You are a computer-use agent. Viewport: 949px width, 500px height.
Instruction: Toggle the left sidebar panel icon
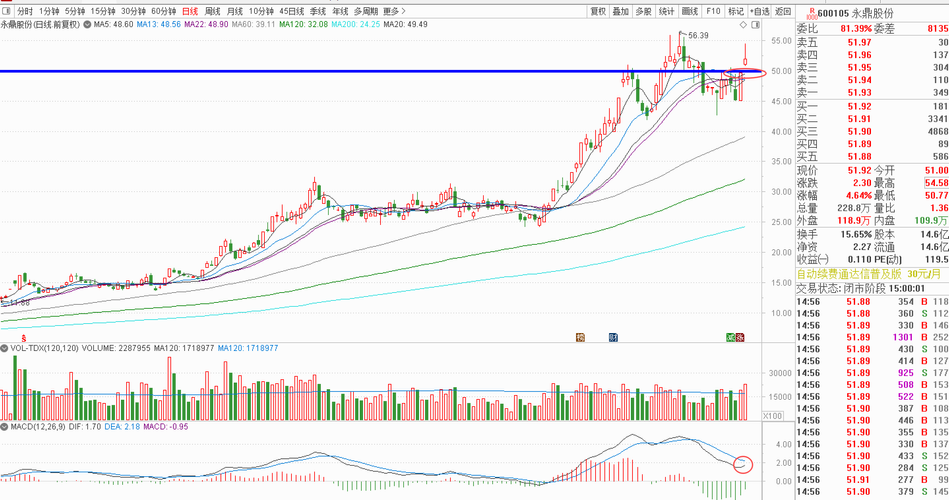click(7, 12)
